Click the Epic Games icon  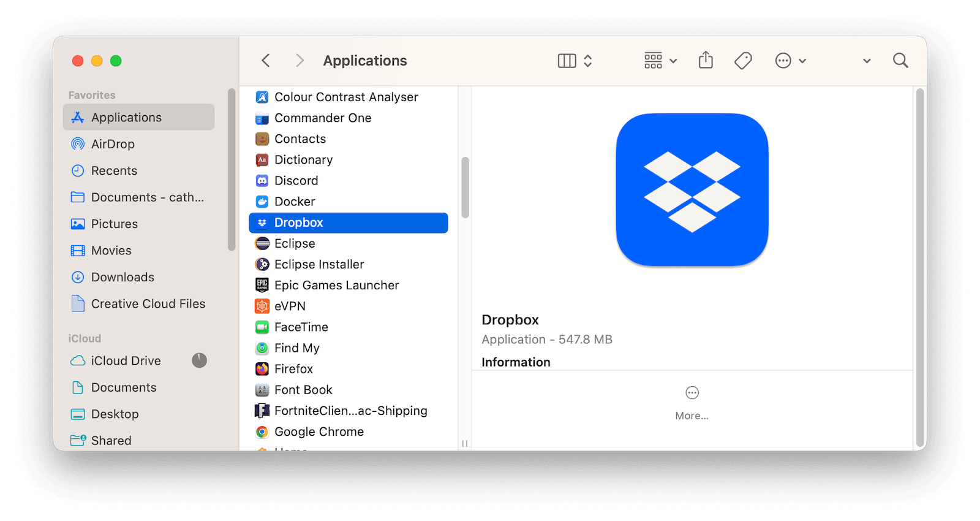[x=262, y=285]
